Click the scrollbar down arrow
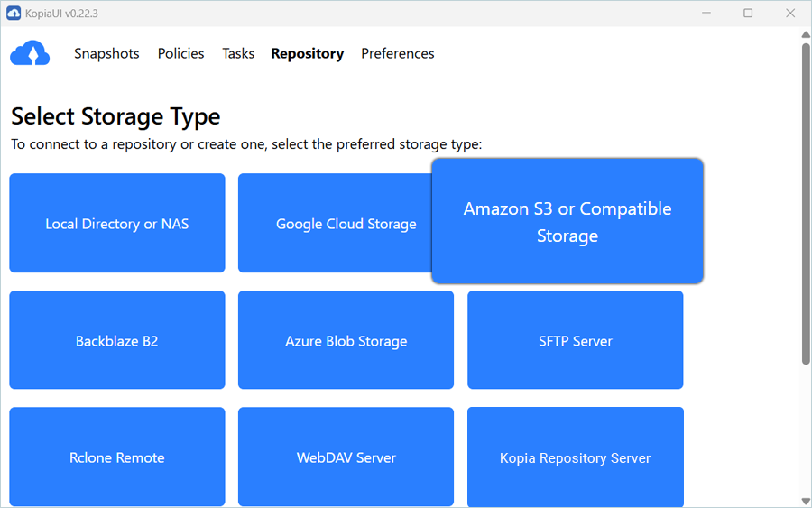Screen dimensions: 812x508 tap(805, 500)
